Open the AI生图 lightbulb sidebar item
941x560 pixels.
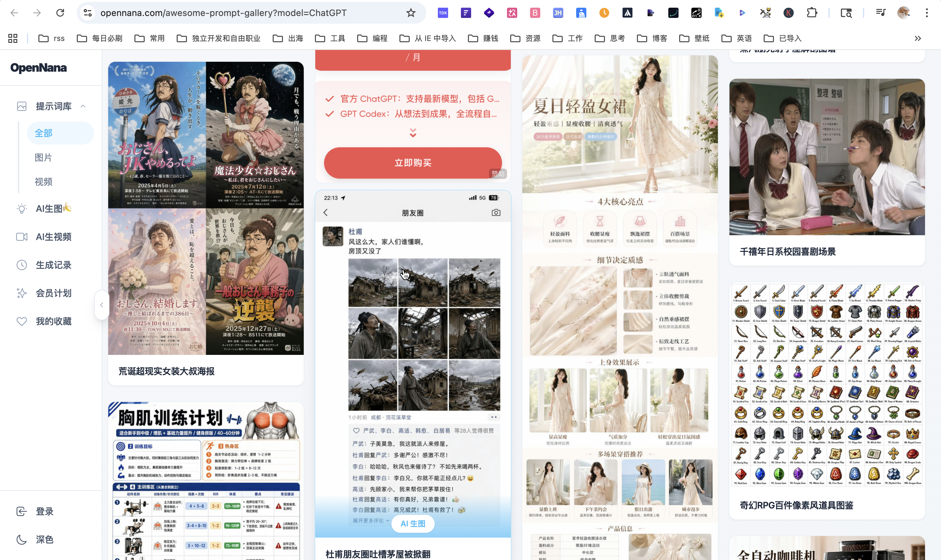click(x=22, y=209)
